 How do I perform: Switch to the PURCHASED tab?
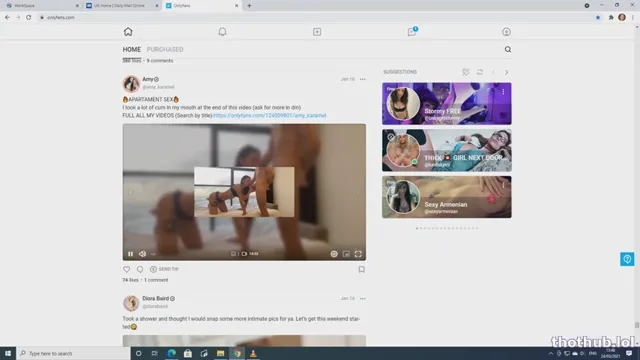pyautogui.click(x=165, y=49)
